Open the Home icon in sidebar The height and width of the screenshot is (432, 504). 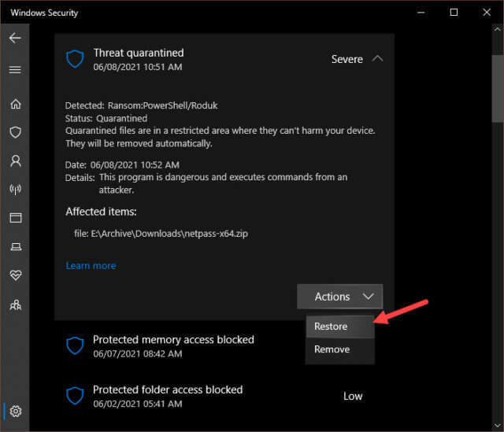click(x=16, y=104)
